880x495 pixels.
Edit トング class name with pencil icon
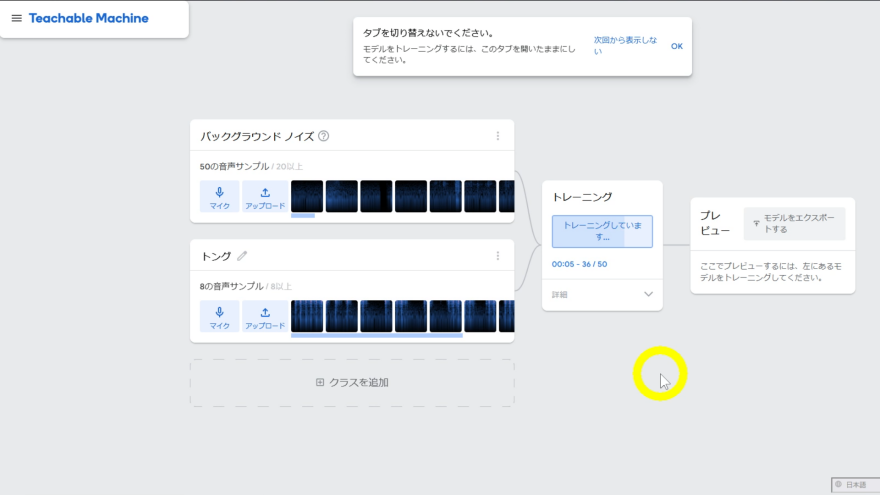pos(242,256)
